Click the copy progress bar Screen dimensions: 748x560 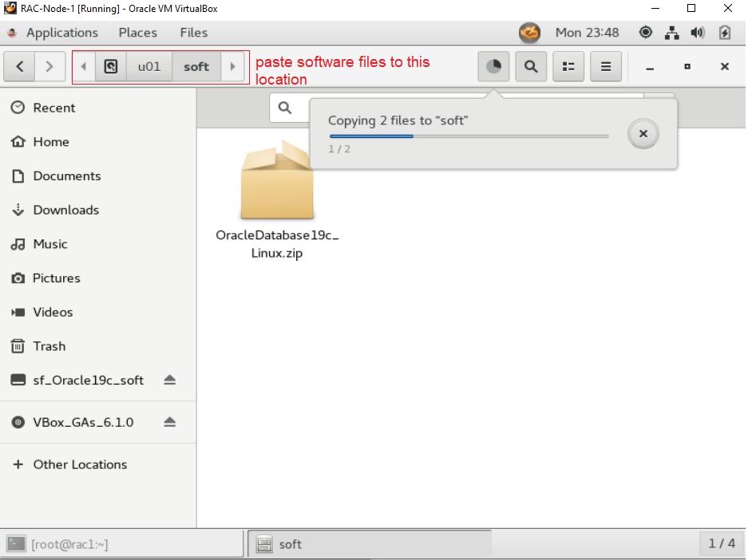coord(469,136)
